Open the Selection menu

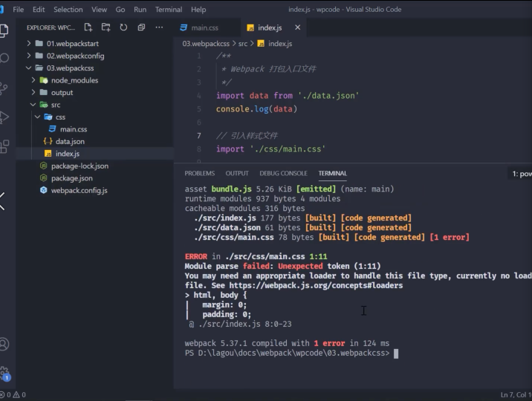(x=68, y=10)
